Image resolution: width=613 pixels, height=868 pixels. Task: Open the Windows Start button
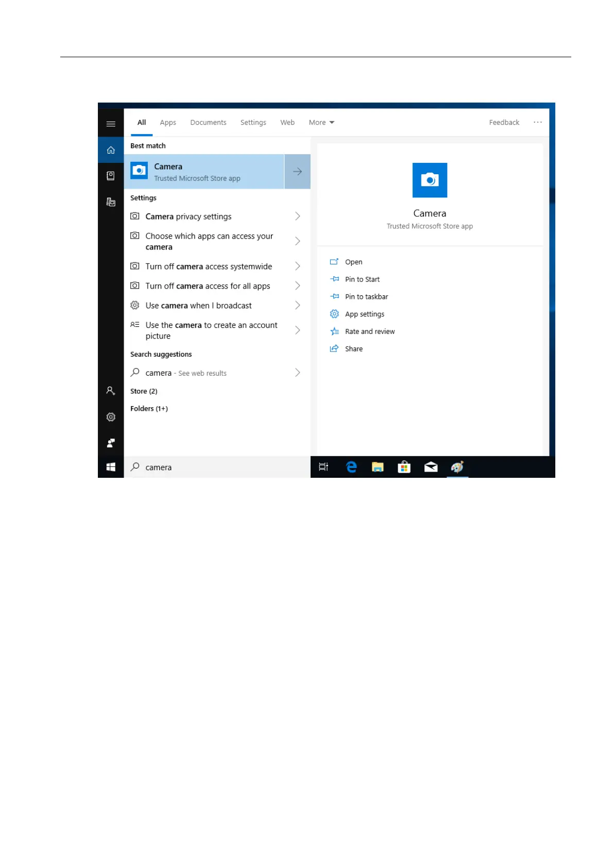[111, 467]
